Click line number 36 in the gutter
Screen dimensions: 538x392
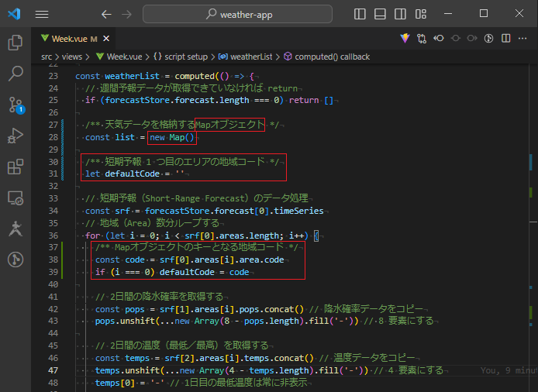tap(53, 236)
